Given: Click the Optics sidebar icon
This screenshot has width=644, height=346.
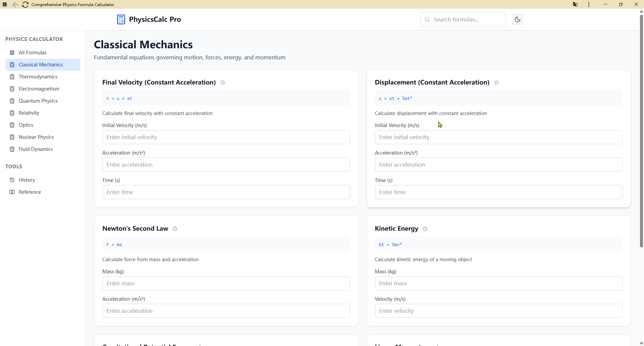Looking at the screenshot, I should tap(12, 125).
